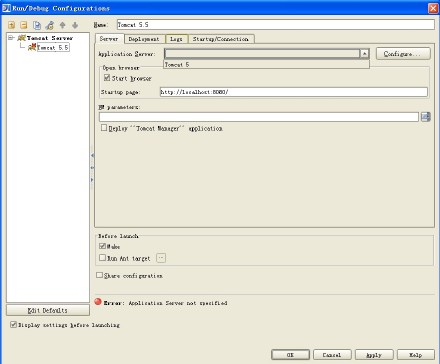Remove the configuration with the minus icon
This screenshot has width=440, height=364.
[24, 25]
